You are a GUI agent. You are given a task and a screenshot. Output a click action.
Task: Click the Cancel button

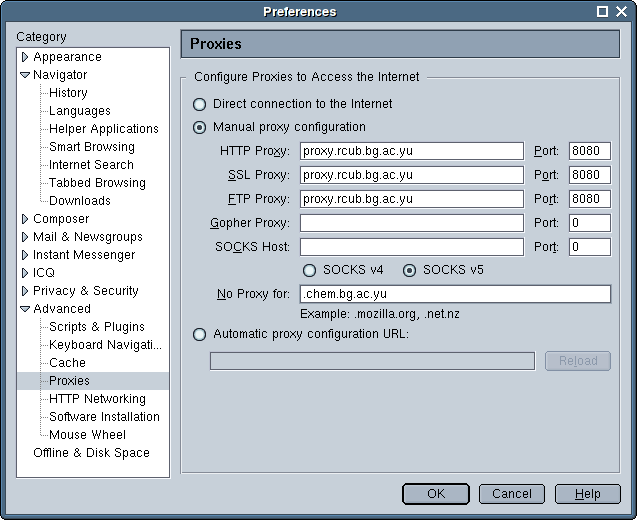pyautogui.click(x=511, y=494)
